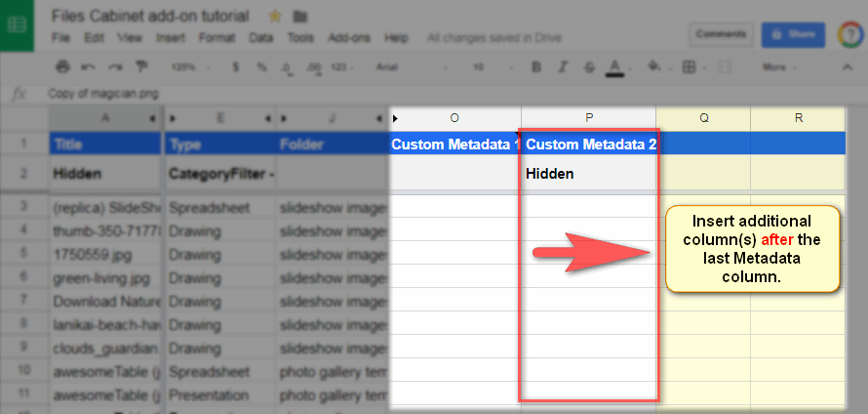868x414 pixels.
Task: Toggle bold formatting
Action: 535,67
